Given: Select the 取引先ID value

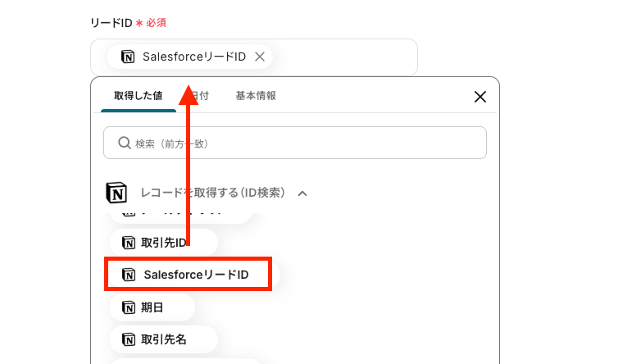Looking at the screenshot, I should coord(164,243).
